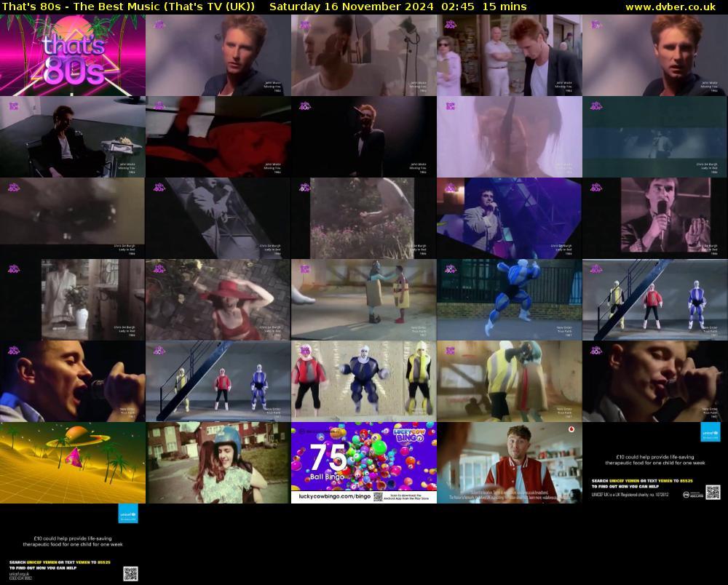Screen dimensions: 728x585
Task: Select the flowers and garden scene thumbnail
Action: pyautogui.click(x=363, y=218)
